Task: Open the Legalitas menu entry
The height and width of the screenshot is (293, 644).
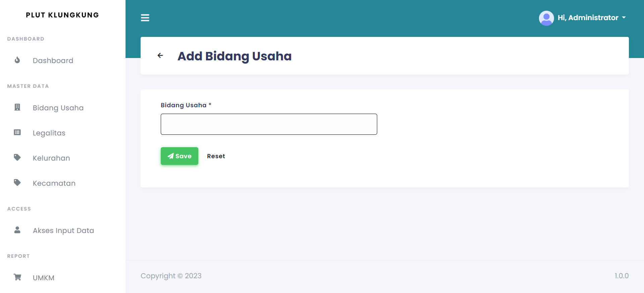Action: (49, 133)
